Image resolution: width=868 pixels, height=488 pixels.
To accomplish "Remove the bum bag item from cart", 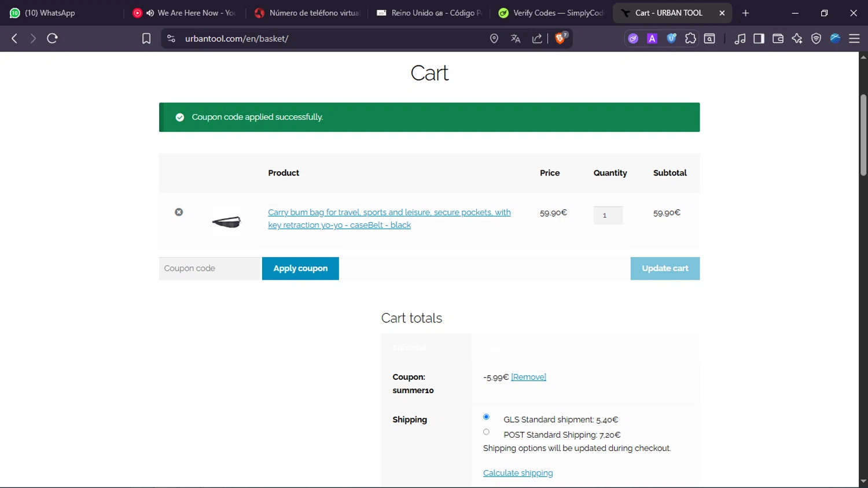I will coord(179,212).
